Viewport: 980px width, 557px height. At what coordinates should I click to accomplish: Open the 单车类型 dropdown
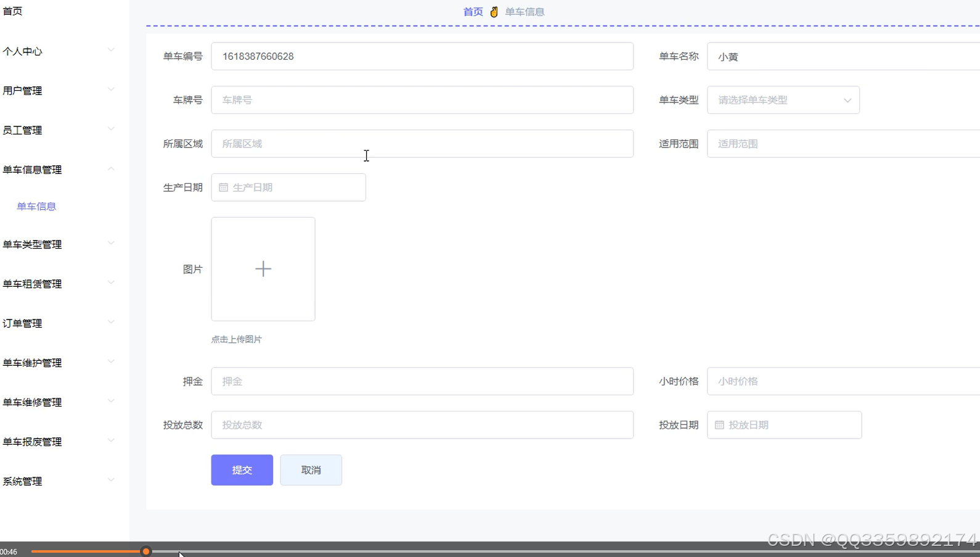coord(783,100)
